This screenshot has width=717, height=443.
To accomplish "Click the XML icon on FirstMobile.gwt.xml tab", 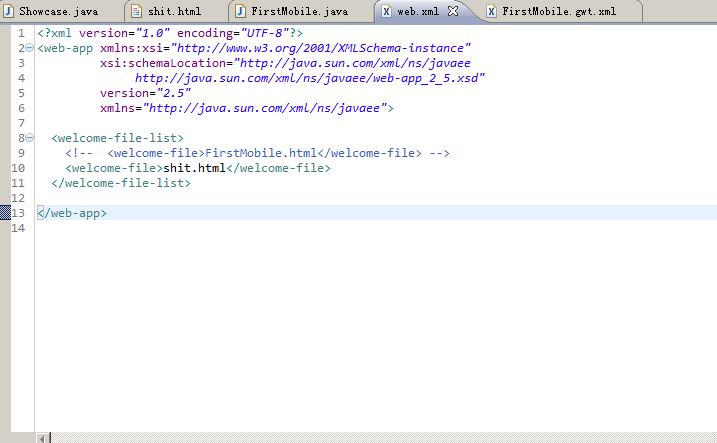I will (x=490, y=11).
